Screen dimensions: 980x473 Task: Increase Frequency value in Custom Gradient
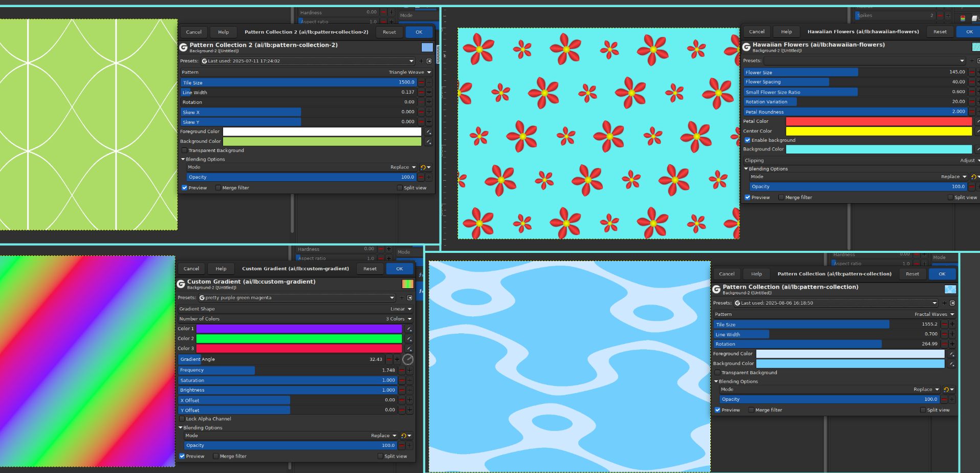409,370
